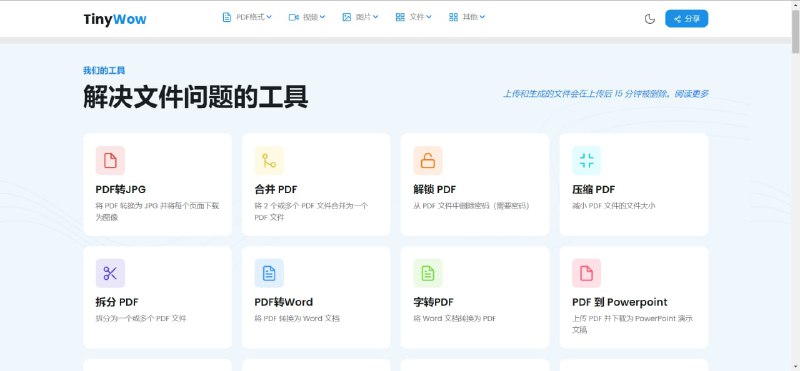
Task: Open the 阅读更多 file deletion notice link
Action: 691,94
